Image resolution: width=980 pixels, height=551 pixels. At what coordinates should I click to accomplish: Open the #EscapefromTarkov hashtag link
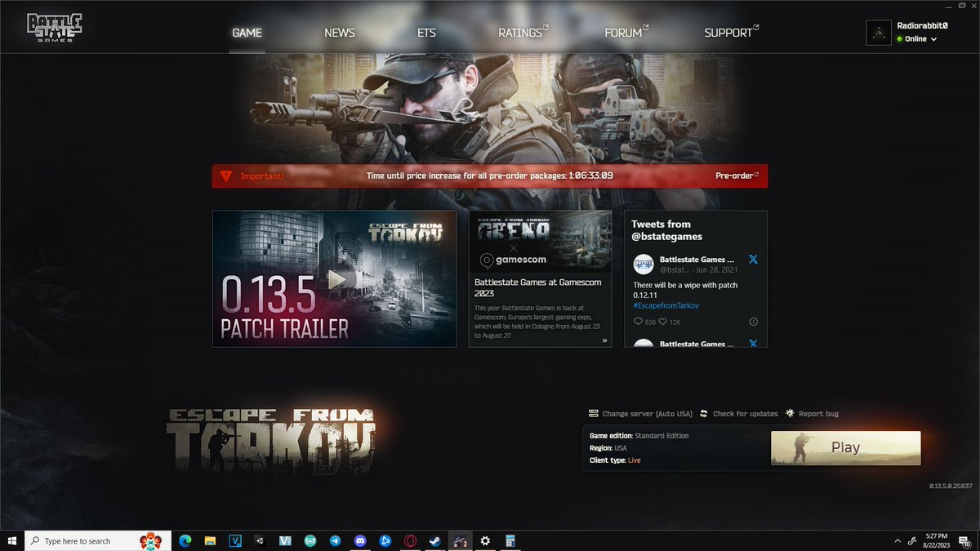(x=666, y=305)
